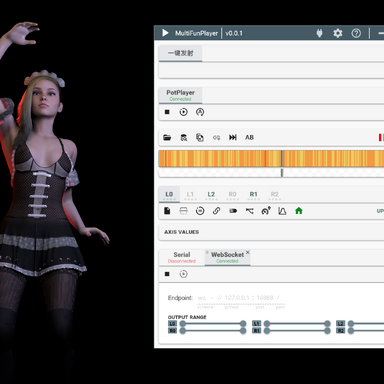Select the R2 axis tab

point(274,195)
